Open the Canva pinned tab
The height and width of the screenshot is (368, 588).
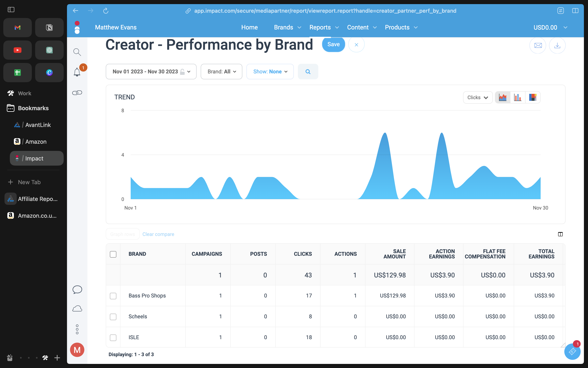49,73
